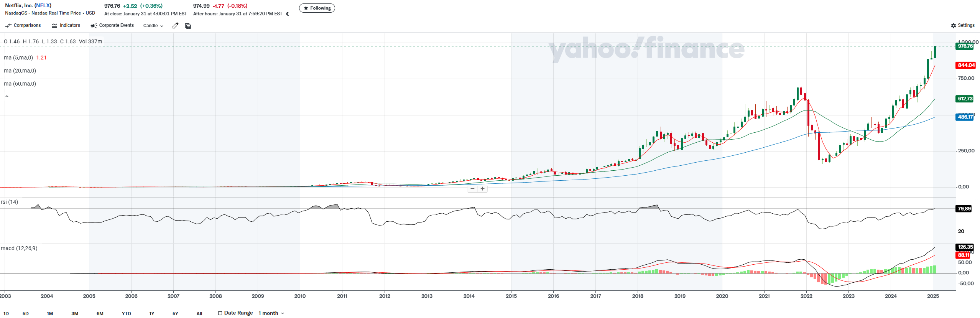Switch to the YTD range
Image resolution: width=980 pixels, height=318 pixels.
point(127,313)
